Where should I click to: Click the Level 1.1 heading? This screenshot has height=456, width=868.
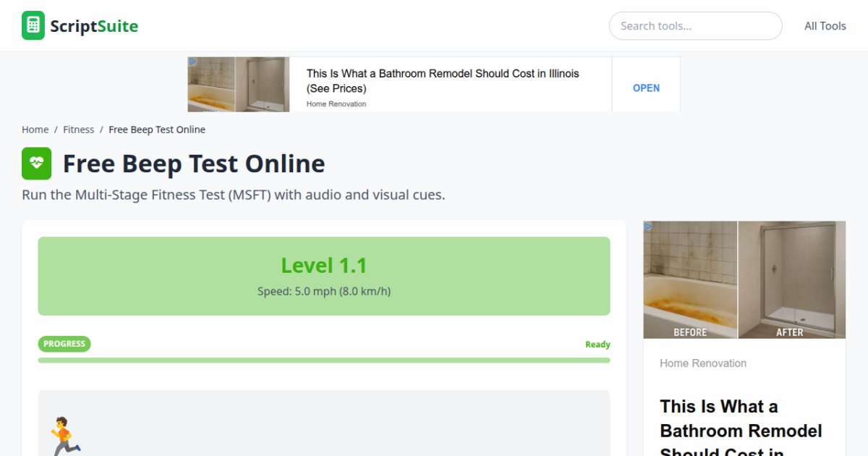pos(323,266)
